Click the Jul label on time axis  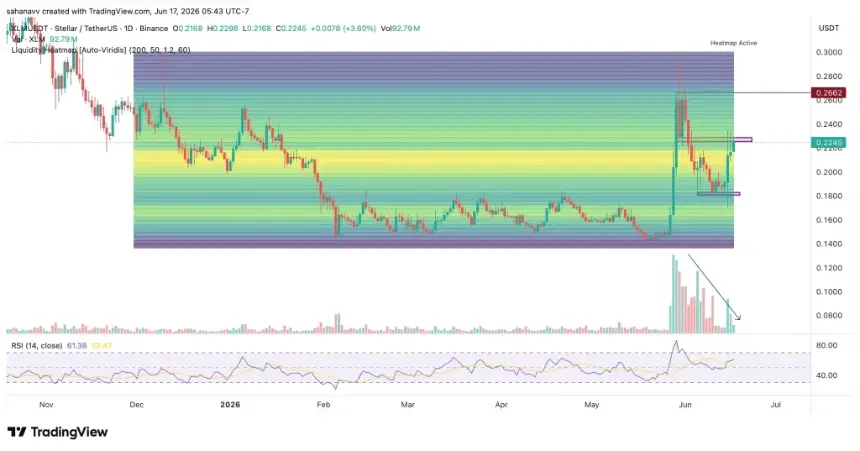tap(776, 404)
